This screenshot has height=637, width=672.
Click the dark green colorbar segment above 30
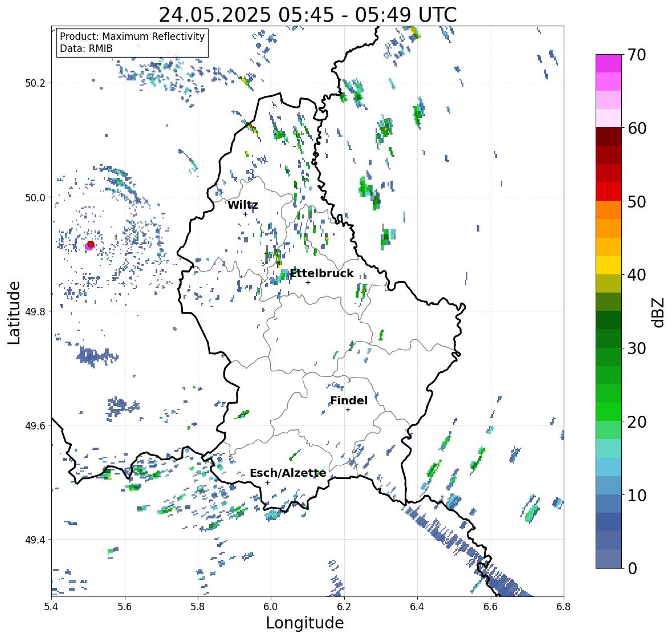click(x=609, y=338)
